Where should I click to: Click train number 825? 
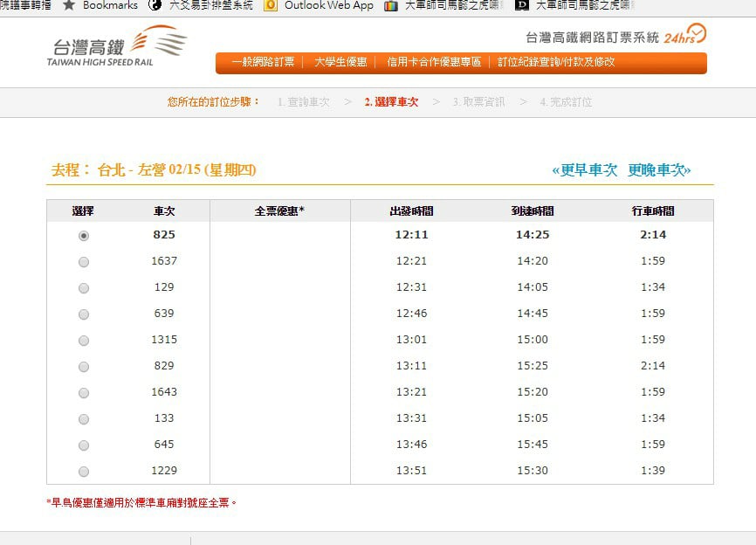(x=164, y=235)
